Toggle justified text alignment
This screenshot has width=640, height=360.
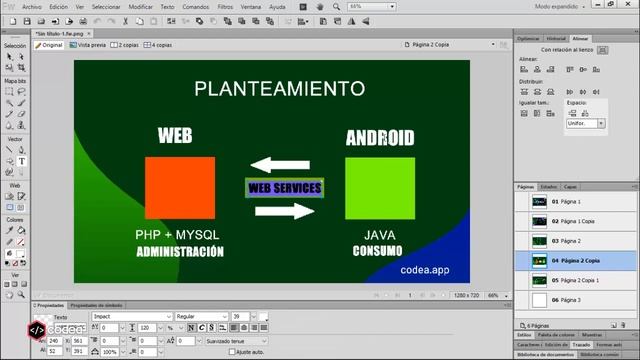pyautogui.click(x=264, y=327)
